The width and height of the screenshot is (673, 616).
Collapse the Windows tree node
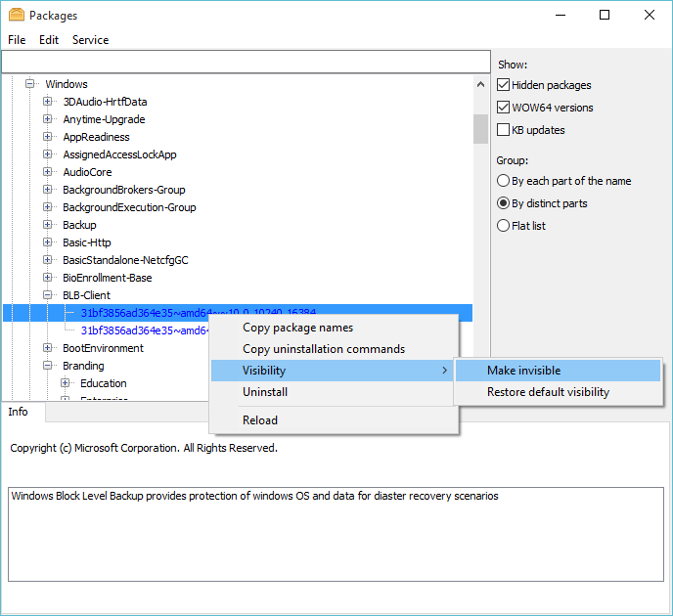point(29,84)
